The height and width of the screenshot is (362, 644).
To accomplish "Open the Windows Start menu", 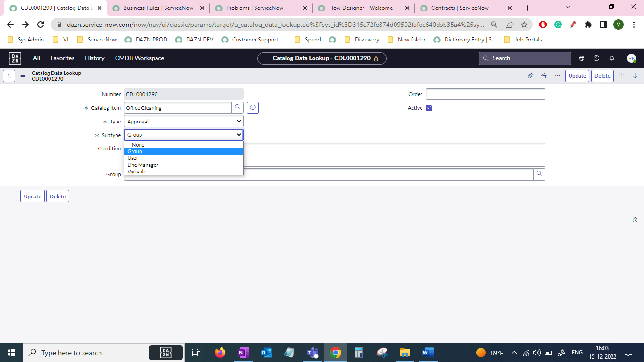I will click(11, 353).
